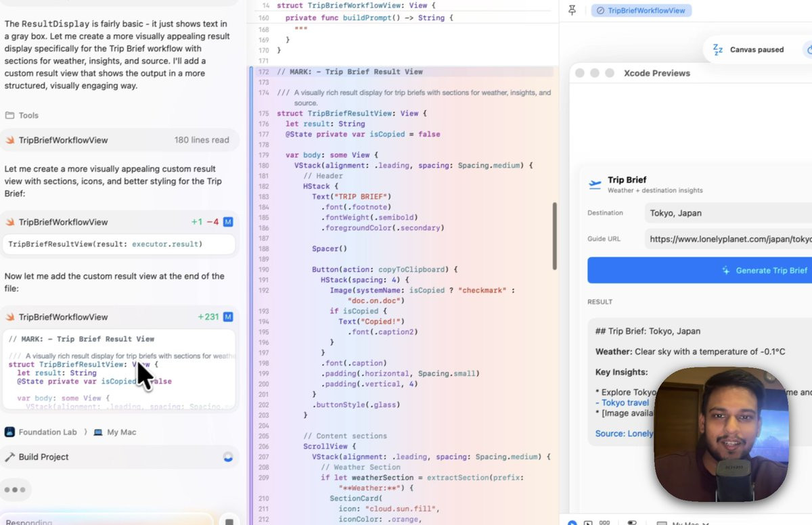Click the Build Project progress spinner
812x525 pixels.
pos(228,457)
